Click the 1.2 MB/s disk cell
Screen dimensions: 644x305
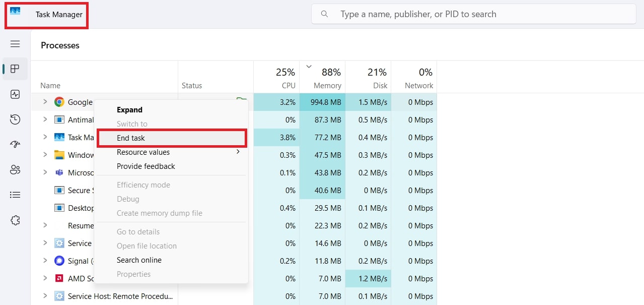pyautogui.click(x=368, y=278)
